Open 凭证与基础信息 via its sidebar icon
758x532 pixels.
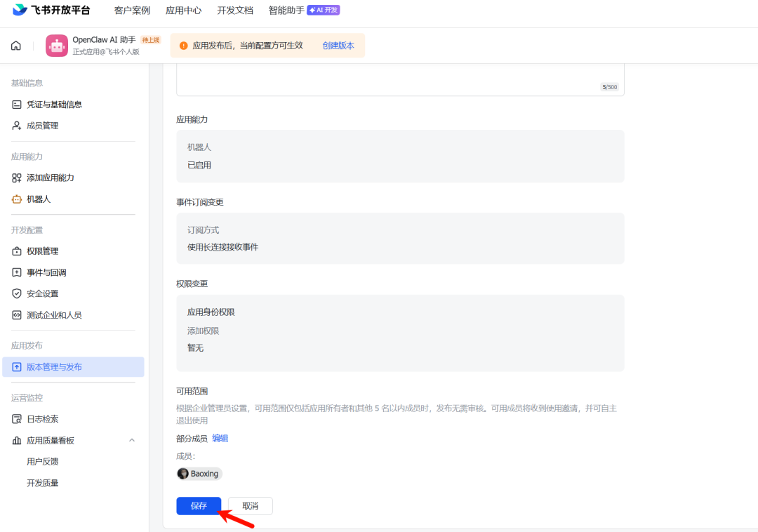(15, 104)
